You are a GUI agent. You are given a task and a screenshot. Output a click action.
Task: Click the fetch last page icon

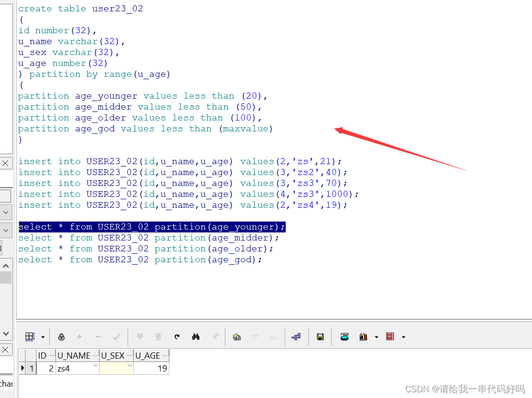point(158,337)
